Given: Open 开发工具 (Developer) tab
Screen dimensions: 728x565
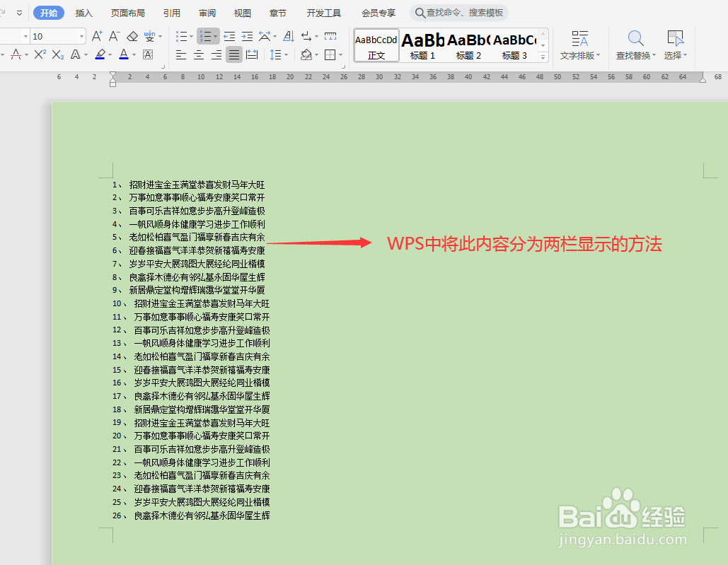Looking at the screenshot, I should click(x=323, y=13).
